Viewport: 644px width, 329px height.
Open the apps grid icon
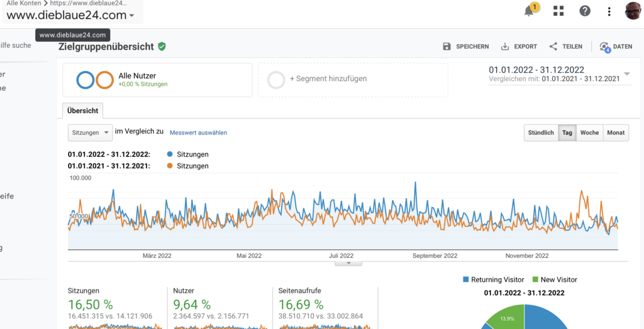click(x=558, y=11)
